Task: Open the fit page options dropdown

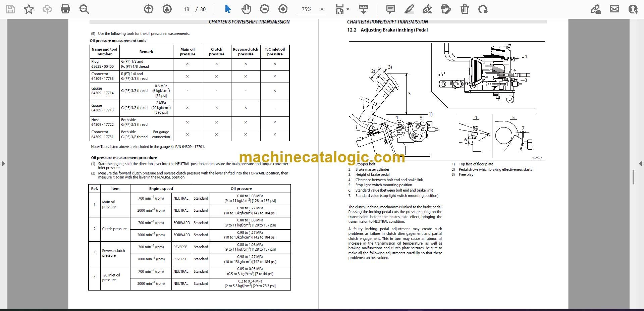Action: (342, 9)
